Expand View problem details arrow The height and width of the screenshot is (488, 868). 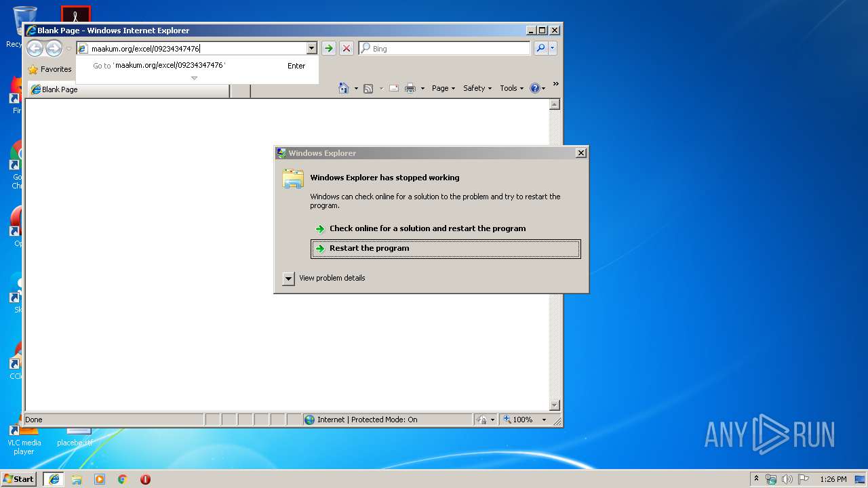[x=288, y=279]
